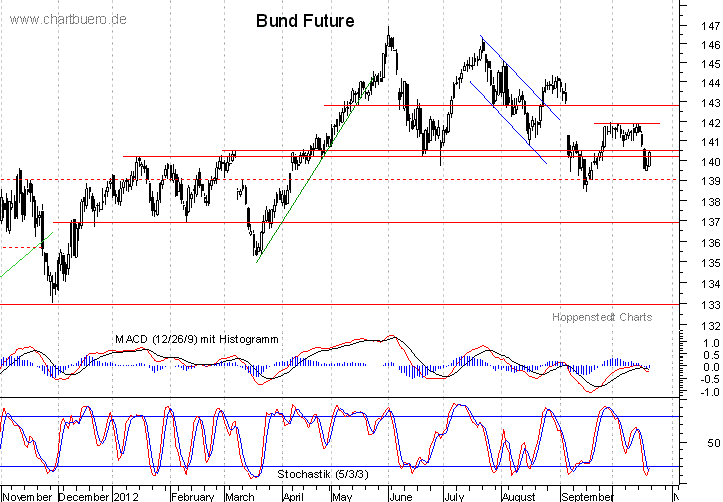Click the MACD 0.0 axis value

click(711, 367)
